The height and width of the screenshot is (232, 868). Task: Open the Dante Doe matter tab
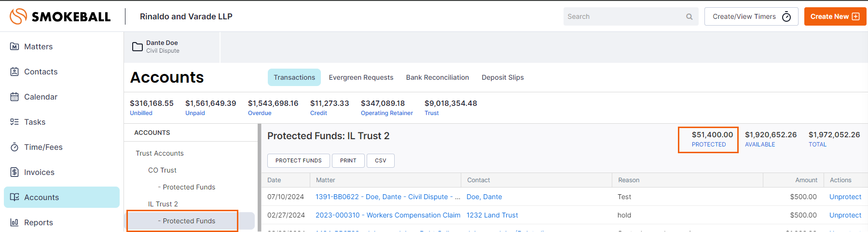pos(172,47)
